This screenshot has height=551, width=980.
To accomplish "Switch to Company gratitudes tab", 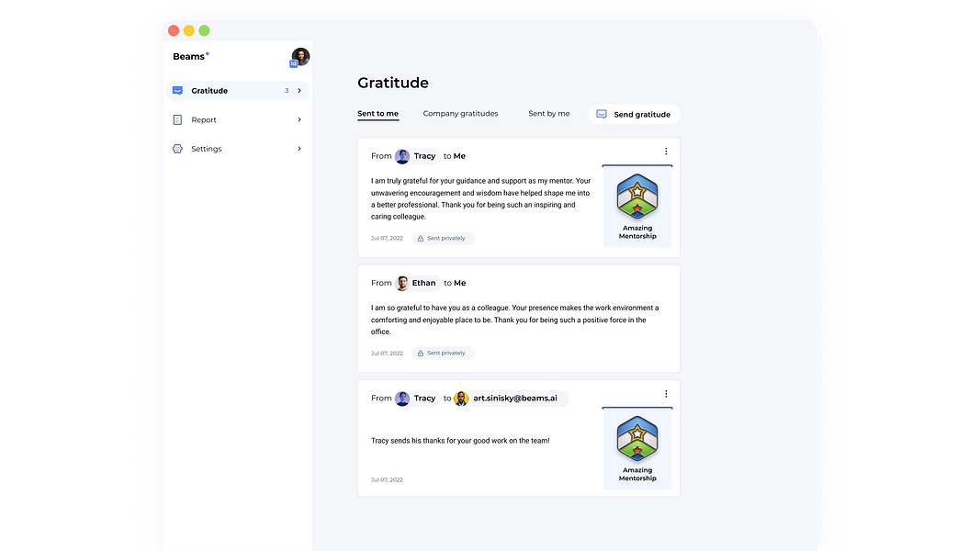I will point(461,114).
